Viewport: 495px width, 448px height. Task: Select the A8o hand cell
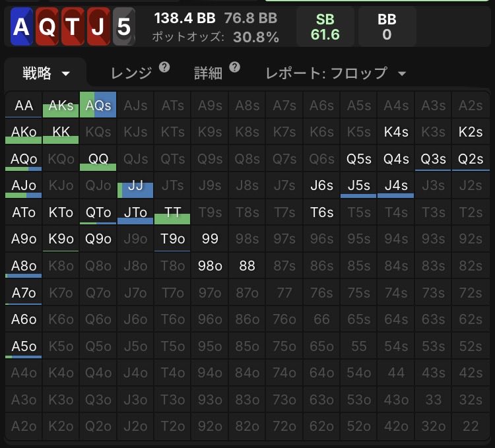pyautogui.click(x=23, y=265)
